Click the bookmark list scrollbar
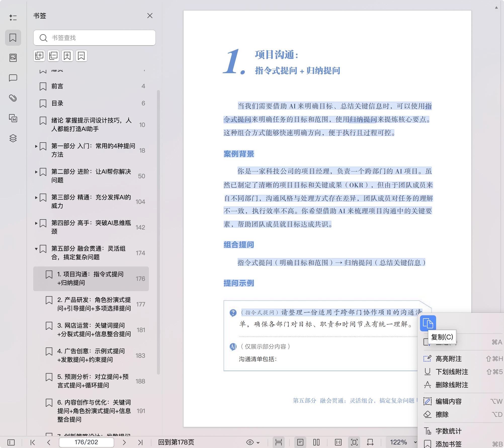The height and width of the screenshot is (448, 504). point(158,231)
